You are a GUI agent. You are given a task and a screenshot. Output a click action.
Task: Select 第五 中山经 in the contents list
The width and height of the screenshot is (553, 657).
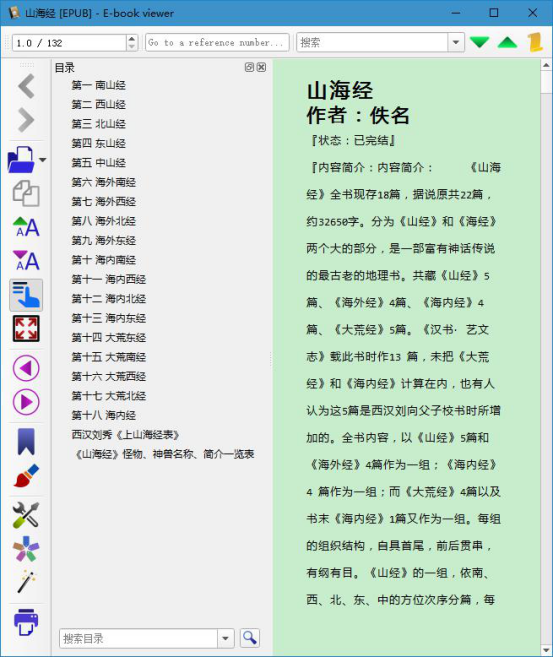[x=98, y=163]
